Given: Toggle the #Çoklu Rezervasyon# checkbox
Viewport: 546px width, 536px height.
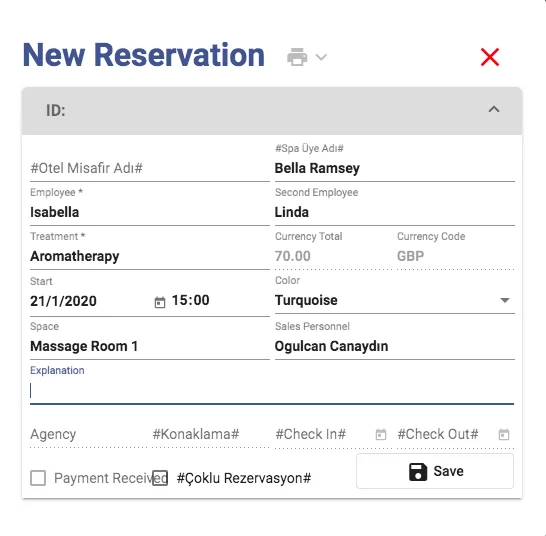Looking at the screenshot, I should [x=160, y=478].
